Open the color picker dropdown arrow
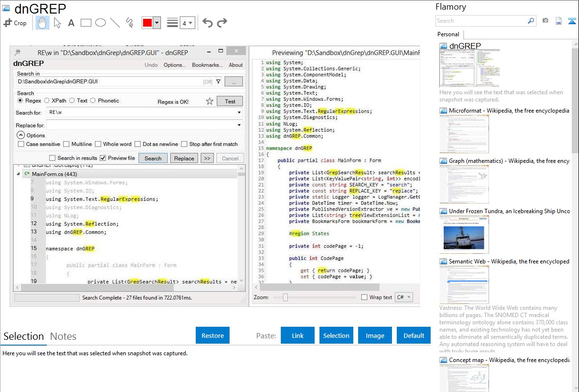Screen dimensions: 579x392 click(x=157, y=23)
